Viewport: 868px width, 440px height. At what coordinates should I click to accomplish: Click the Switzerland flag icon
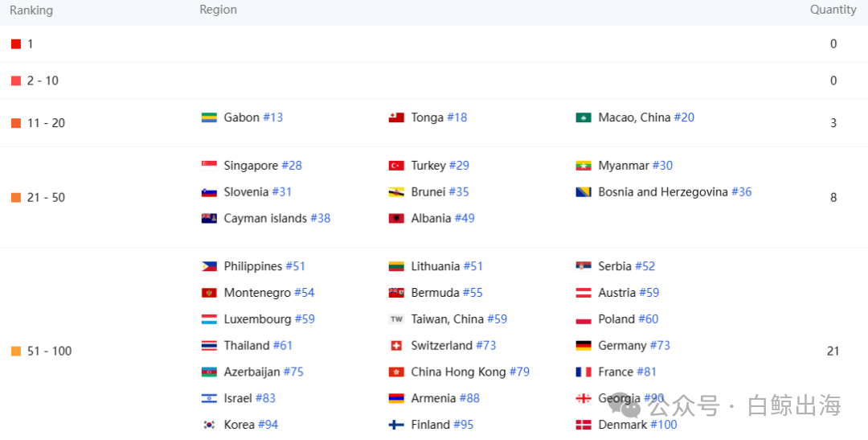pos(396,346)
